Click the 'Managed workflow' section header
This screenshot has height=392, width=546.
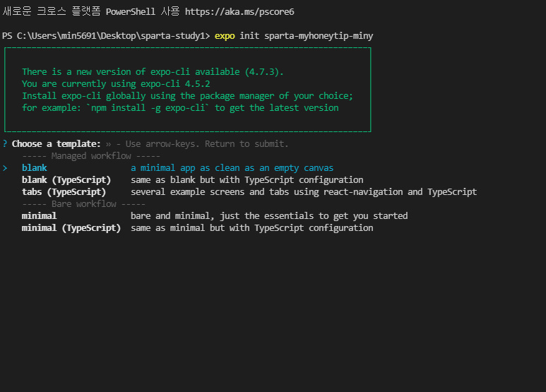click(x=91, y=156)
